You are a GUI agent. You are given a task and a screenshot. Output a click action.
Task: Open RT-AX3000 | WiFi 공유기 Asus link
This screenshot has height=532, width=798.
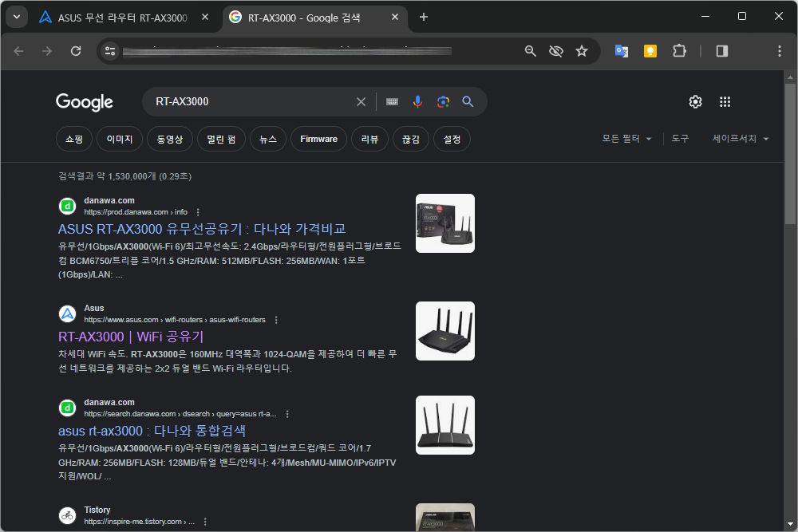(x=131, y=337)
